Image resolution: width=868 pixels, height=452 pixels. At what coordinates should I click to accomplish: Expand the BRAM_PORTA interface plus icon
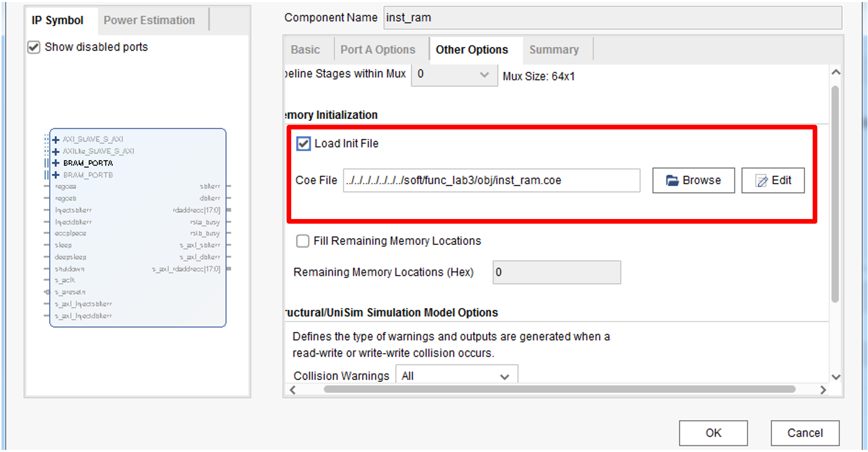(56, 163)
